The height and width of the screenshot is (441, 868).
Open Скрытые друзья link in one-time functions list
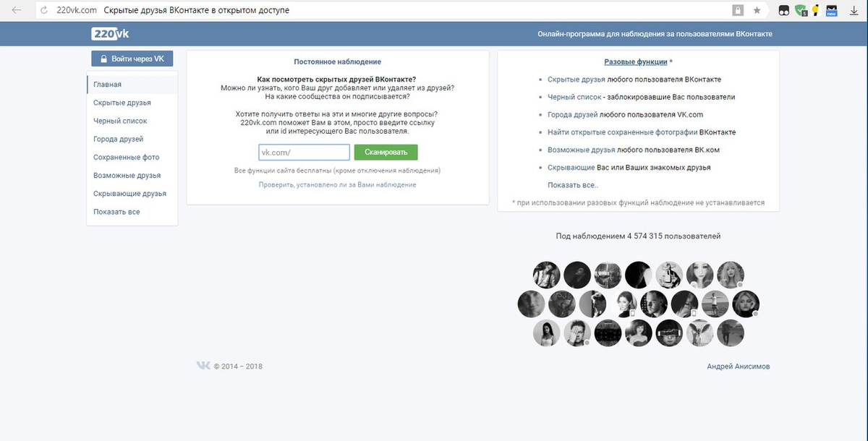tap(576, 80)
